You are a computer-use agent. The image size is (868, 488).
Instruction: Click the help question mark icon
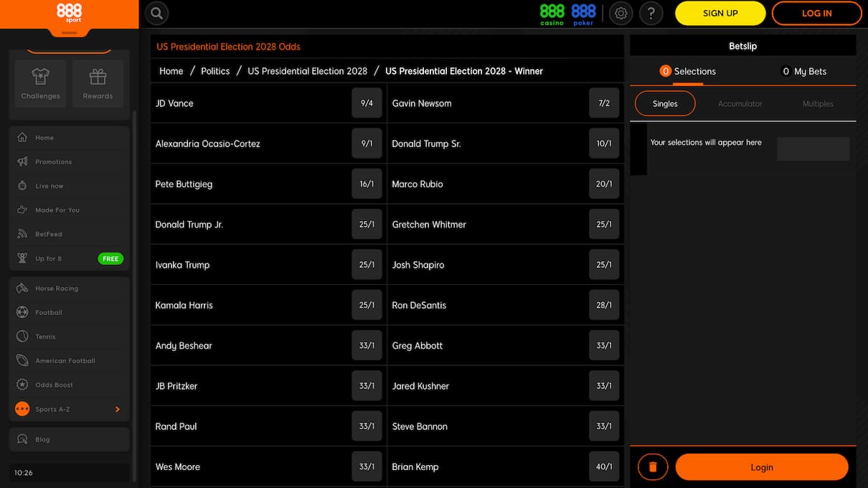[651, 13]
